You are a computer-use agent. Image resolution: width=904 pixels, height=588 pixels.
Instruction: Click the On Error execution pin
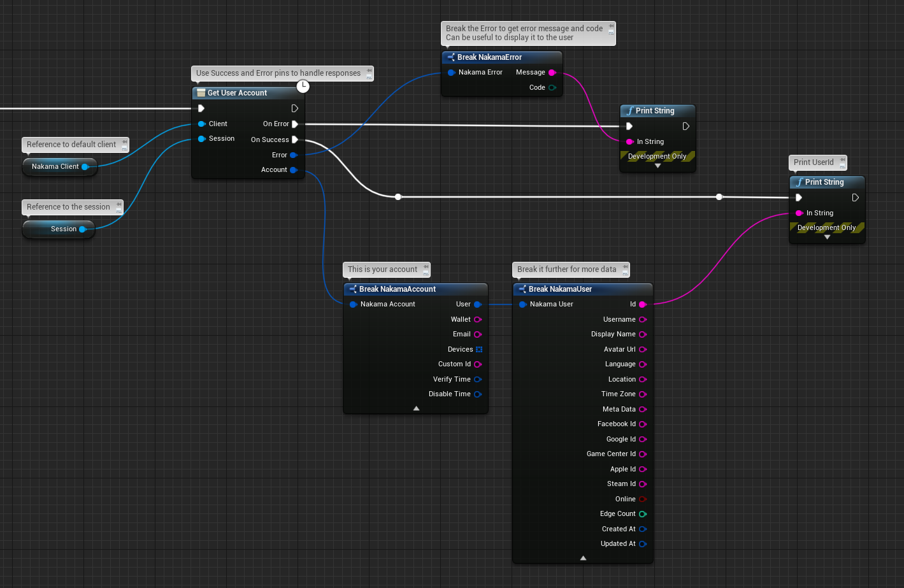pos(295,124)
